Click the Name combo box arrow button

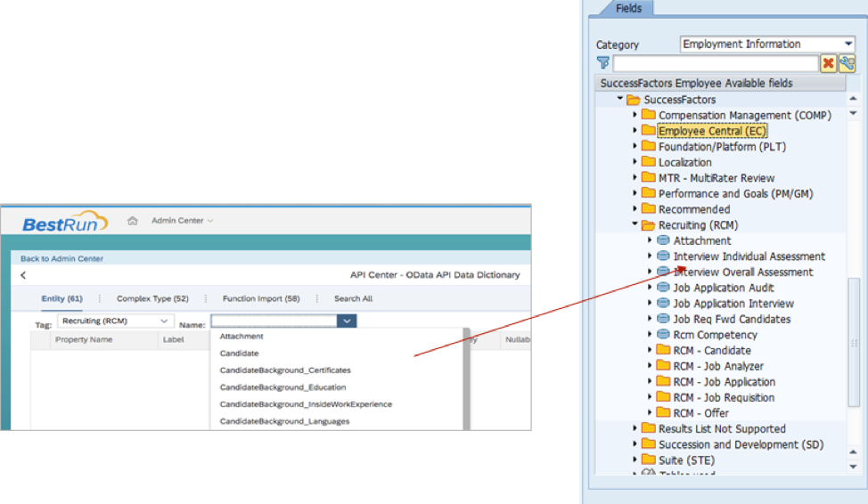[x=347, y=321]
